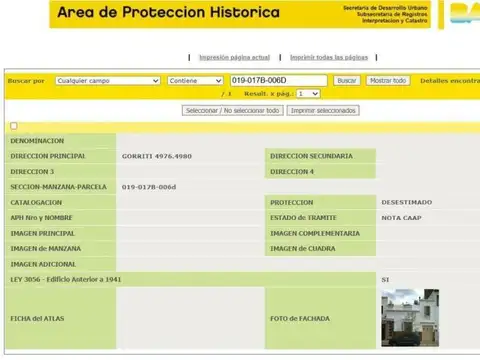Click the 'Imprimir seleccionados' button
480x360 pixels.
pyautogui.click(x=323, y=110)
